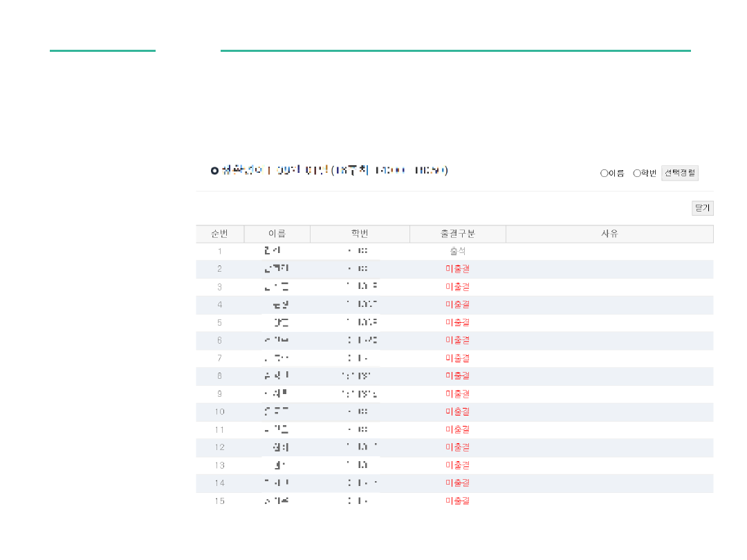Viewport: 747px width, 560px height.
Task: Click the row number 14 cell
Action: pyautogui.click(x=219, y=483)
